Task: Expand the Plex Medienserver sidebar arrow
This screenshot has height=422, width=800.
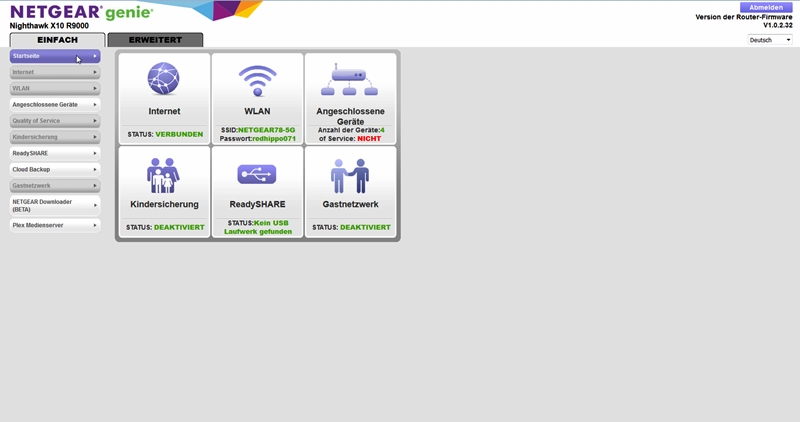Action: [95, 226]
